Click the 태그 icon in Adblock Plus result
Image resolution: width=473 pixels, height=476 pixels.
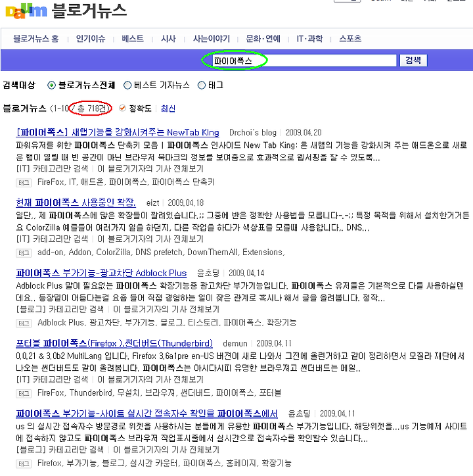tap(24, 323)
